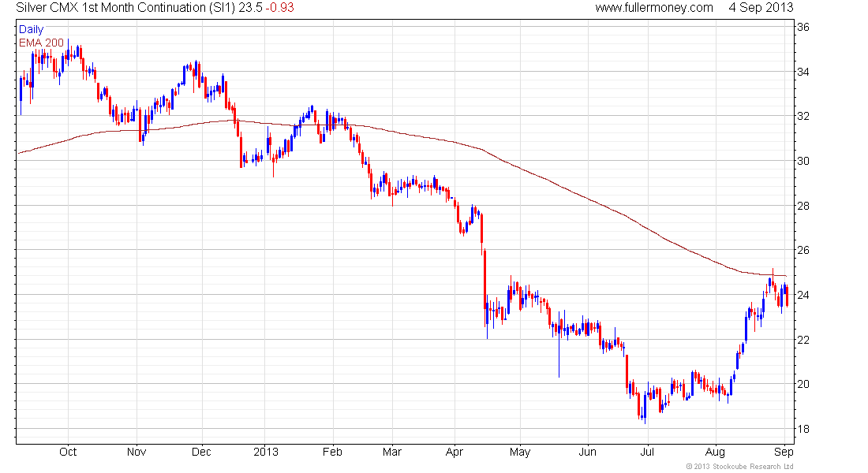Click the y-axis label 20
The image size is (868, 473).
click(x=803, y=384)
